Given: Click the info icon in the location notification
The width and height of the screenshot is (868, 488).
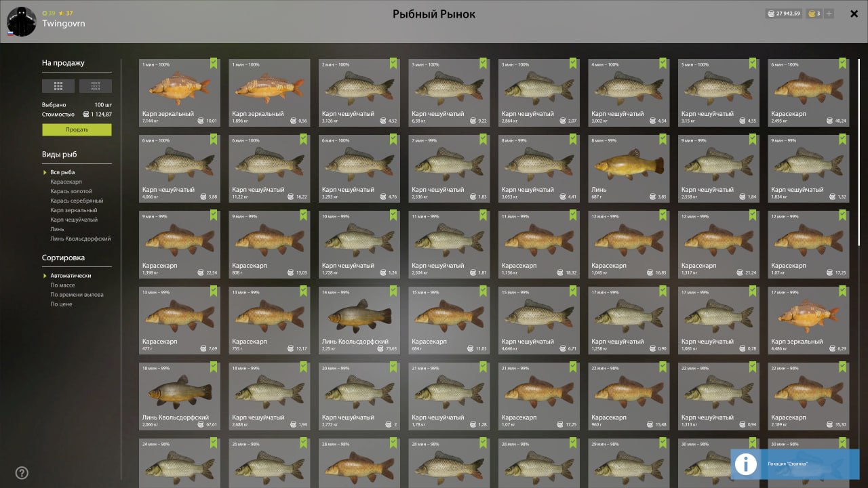Looking at the screenshot, I should click(x=746, y=464).
